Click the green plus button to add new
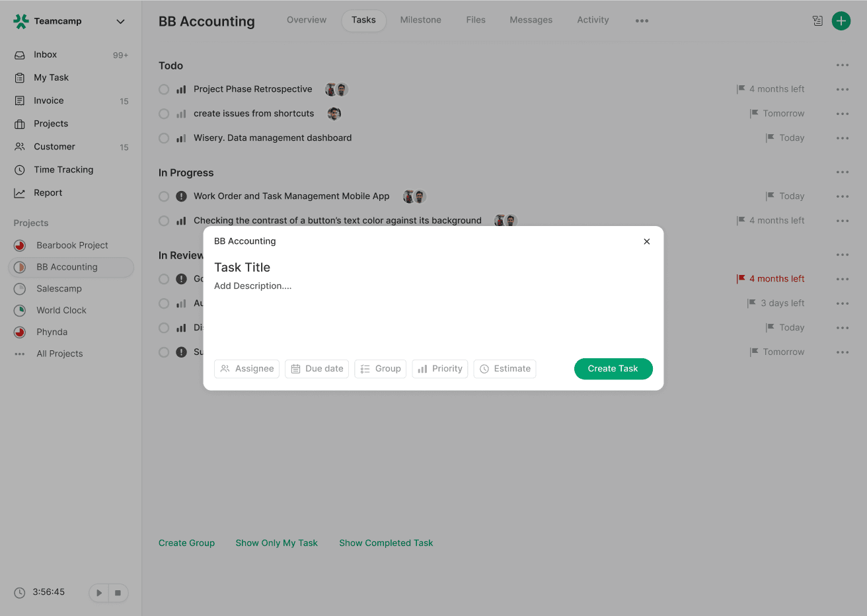This screenshot has width=867, height=616. tap(841, 20)
